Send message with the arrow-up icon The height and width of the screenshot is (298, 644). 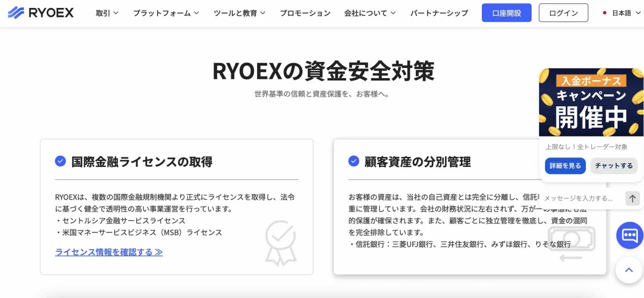click(632, 198)
